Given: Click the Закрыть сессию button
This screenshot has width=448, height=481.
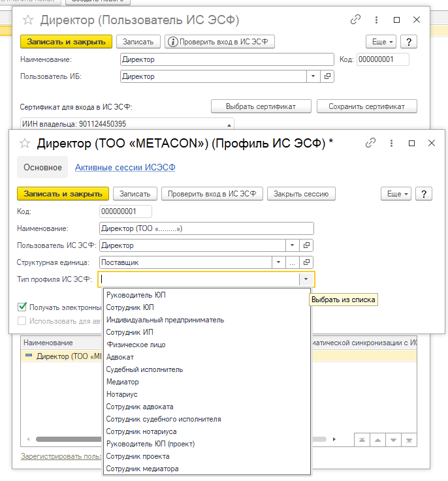Looking at the screenshot, I should (301, 194).
